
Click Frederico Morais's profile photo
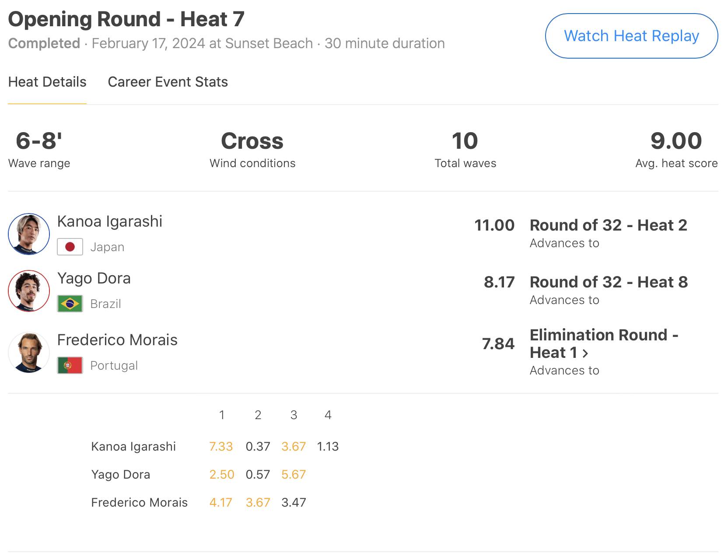[x=29, y=353]
